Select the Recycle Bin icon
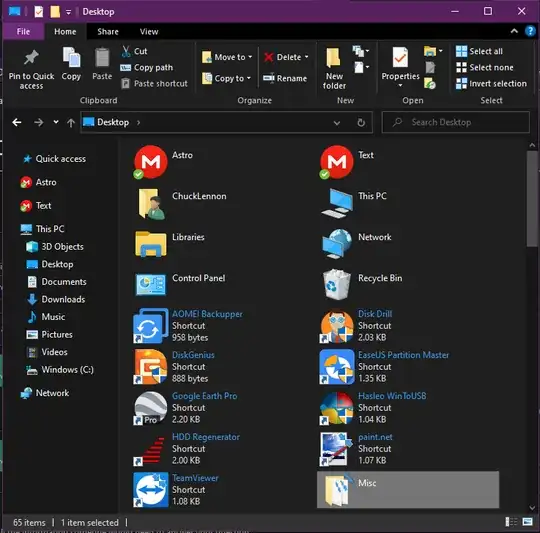The width and height of the screenshot is (540, 533). tap(337, 284)
